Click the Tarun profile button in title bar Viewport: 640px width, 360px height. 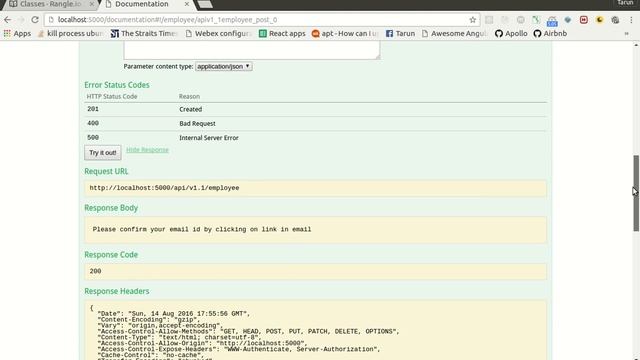[x=625, y=3]
